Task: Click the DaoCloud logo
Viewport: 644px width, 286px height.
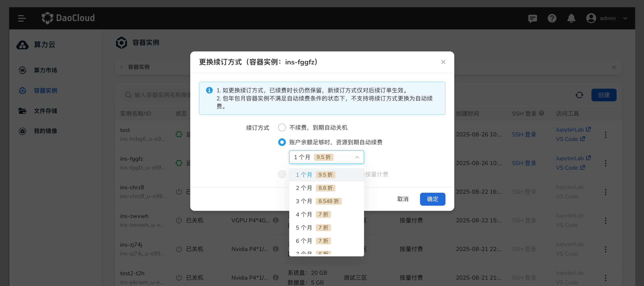Action: click(68, 18)
